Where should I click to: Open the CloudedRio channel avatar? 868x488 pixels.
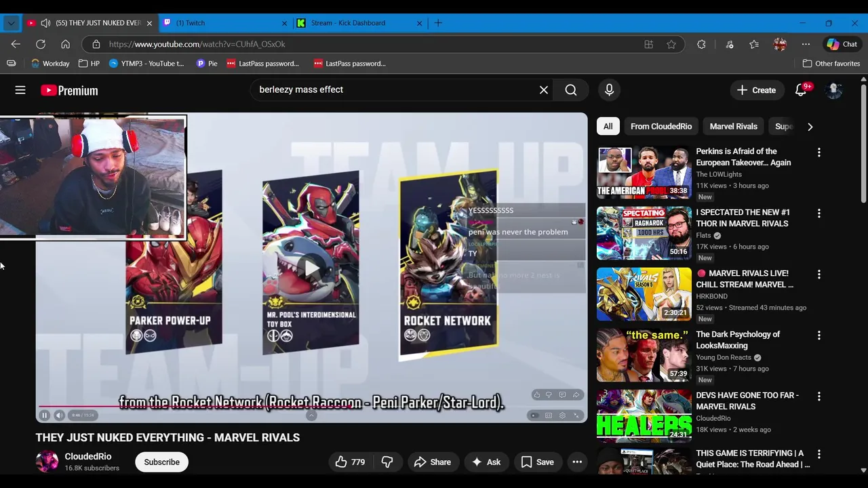click(47, 462)
